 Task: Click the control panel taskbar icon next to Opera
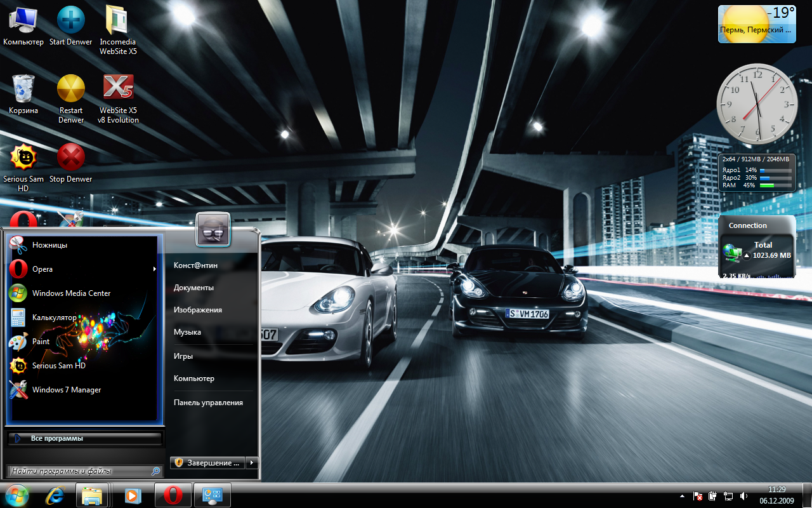tap(211, 495)
